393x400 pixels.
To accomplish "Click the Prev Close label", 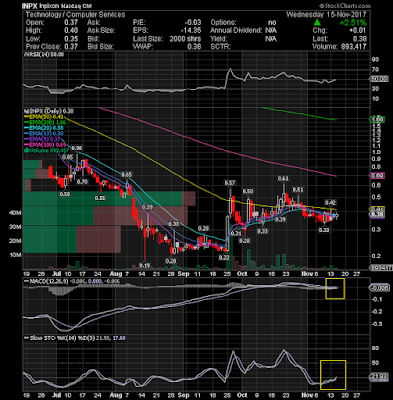I will tap(43, 47).
